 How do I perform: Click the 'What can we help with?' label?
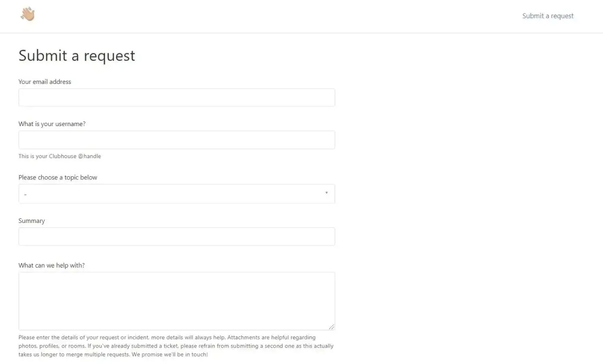coord(52,265)
